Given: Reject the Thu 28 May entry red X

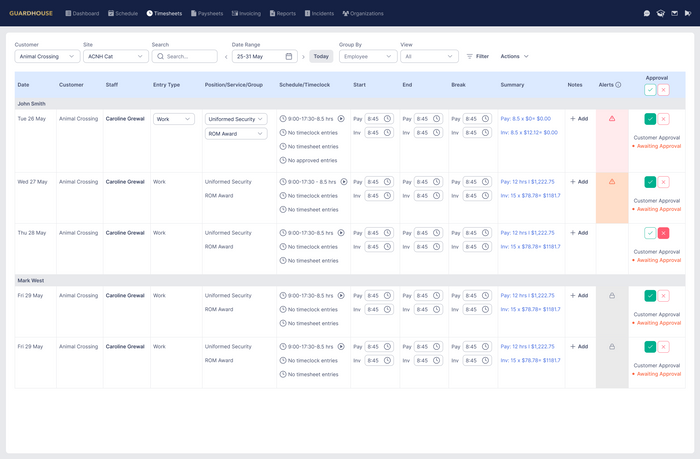Looking at the screenshot, I should [x=663, y=233].
